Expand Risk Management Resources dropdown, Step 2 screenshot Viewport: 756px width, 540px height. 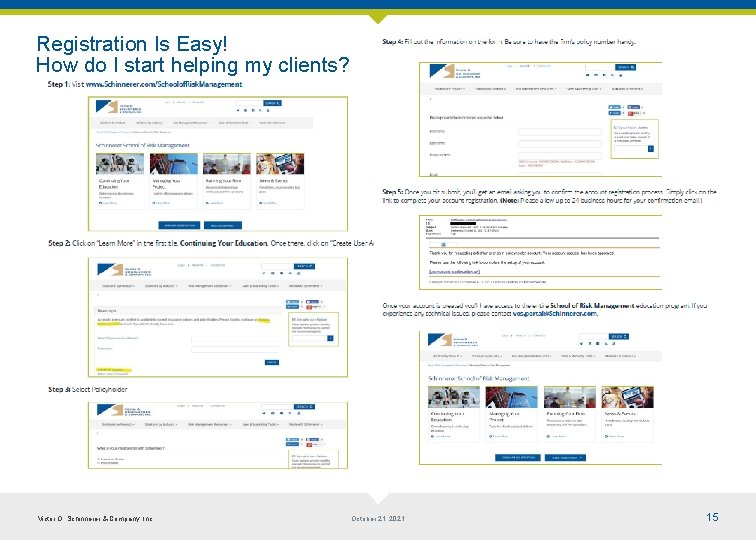tap(210, 286)
